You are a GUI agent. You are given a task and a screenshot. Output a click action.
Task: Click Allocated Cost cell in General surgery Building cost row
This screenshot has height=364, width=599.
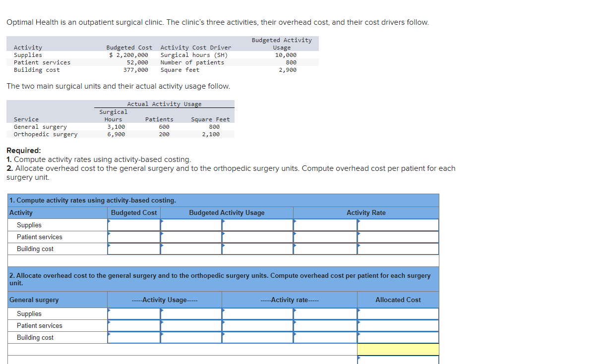click(x=398, y=337)
